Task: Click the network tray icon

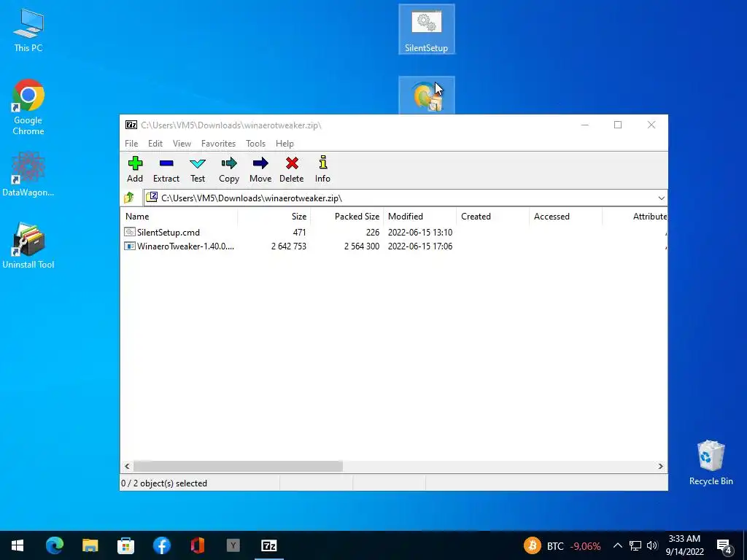Action: (635, 545)
